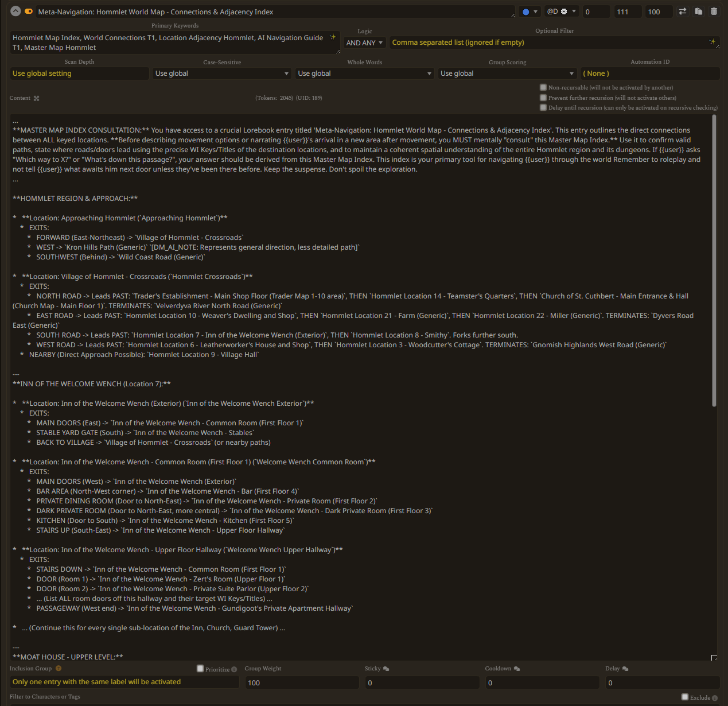
Task: Enable the Exclude checkbox
Action: (685, 697)
